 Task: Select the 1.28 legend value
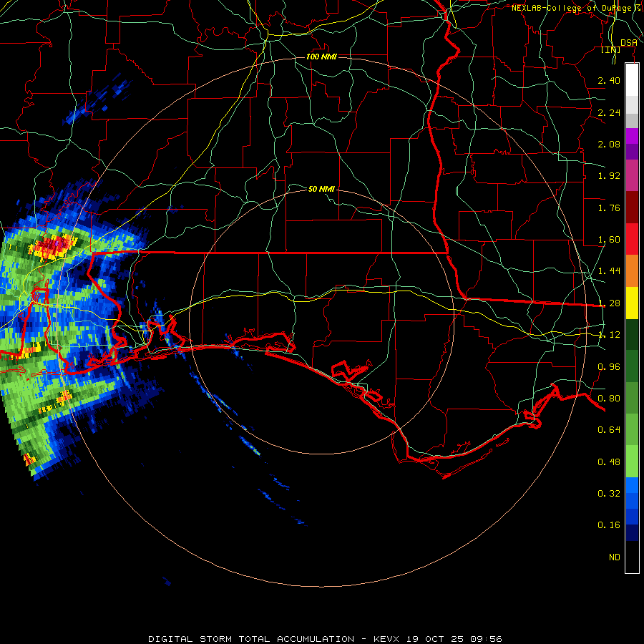[609, 303]
